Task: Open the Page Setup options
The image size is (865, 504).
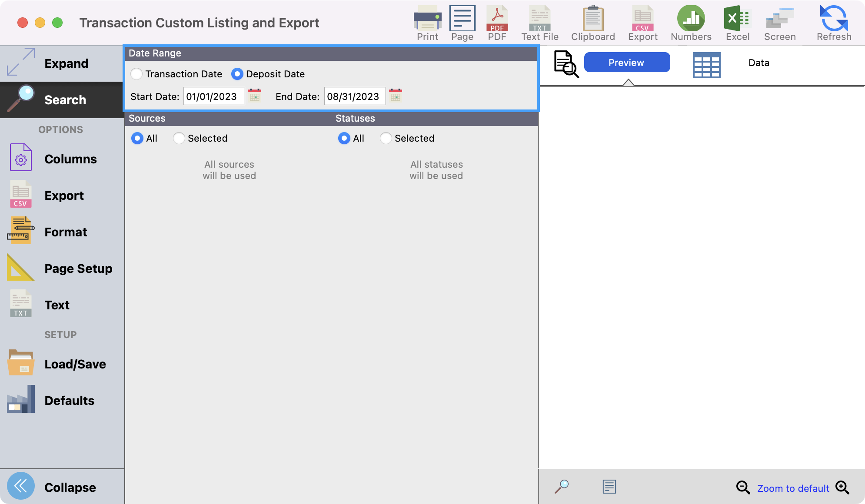Action: click(x=78, y=269)
